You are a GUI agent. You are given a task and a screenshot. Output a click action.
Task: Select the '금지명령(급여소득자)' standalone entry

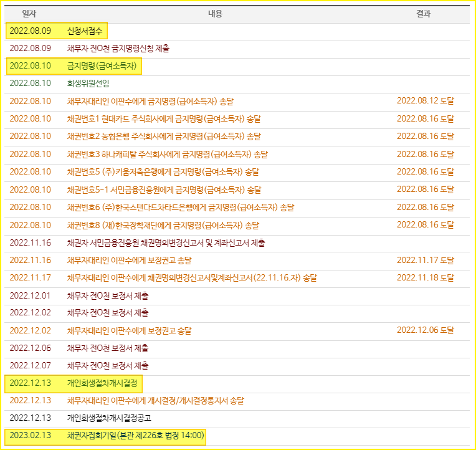[102, 66]
